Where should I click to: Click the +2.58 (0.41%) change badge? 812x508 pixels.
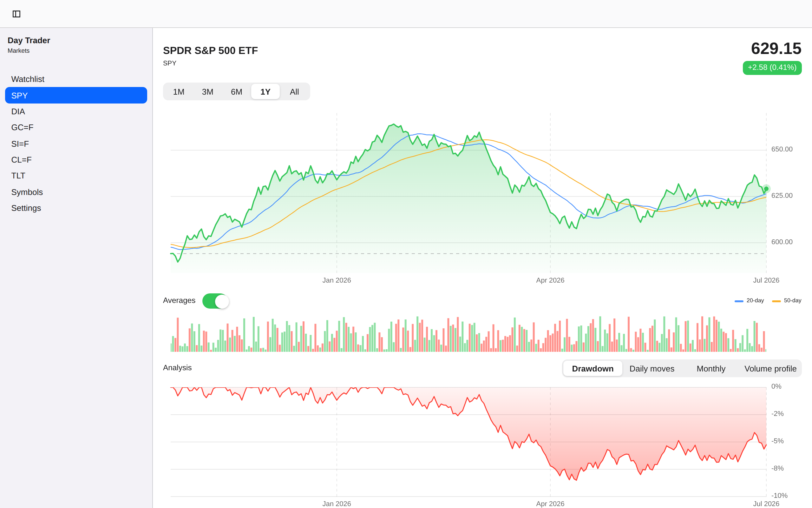pyautogui.click(x=772, y=68)
